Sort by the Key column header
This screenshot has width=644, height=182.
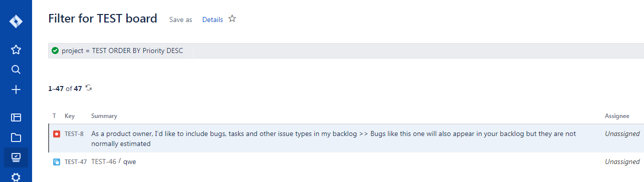(70, 116)
